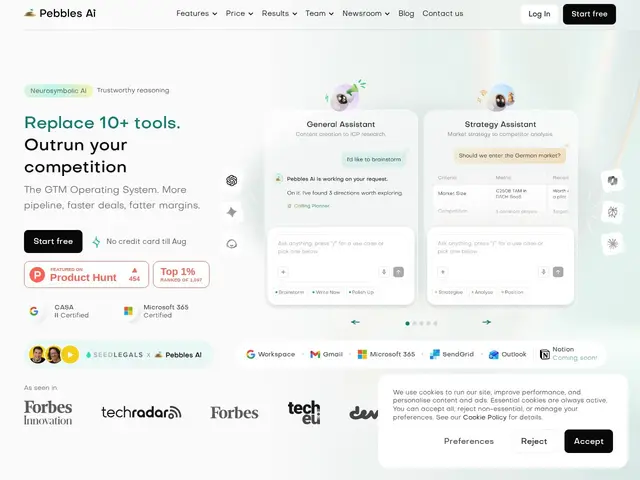Screen dimensions: 640x480
Task: Choose the Brainstorm suggestion chip
Action: pyautogui.click(x=289, y=292)
